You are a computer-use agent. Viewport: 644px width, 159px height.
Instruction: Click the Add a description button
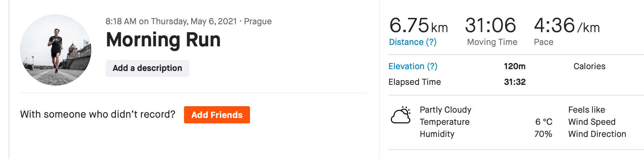147,68
